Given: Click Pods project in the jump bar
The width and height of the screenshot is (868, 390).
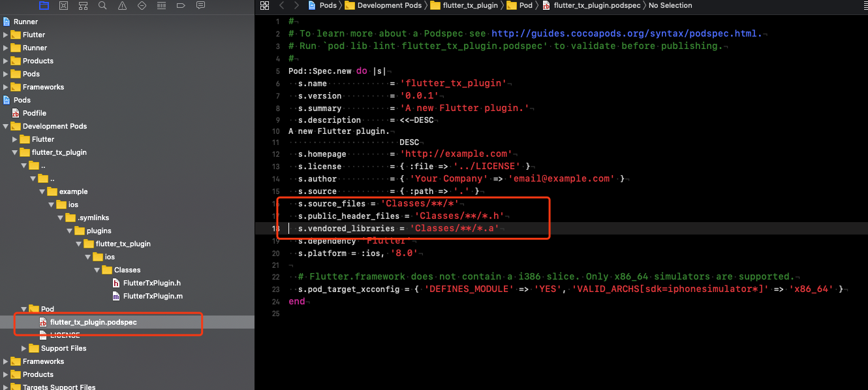Looking at the screenshot, I should pos(322,5).
